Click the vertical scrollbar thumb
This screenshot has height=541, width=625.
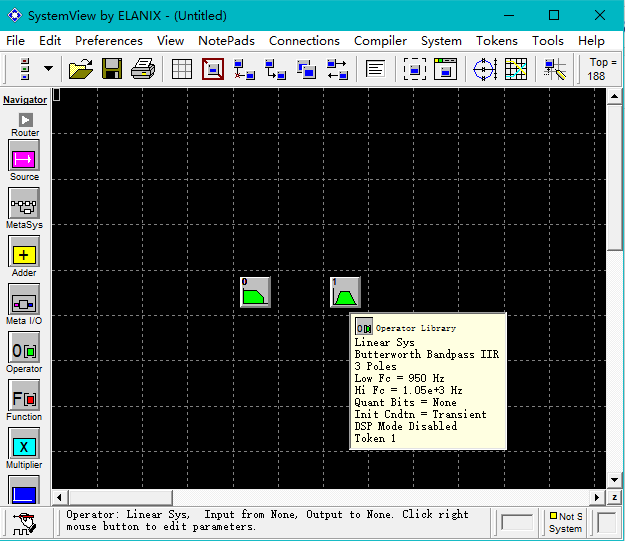click(614, 177)
